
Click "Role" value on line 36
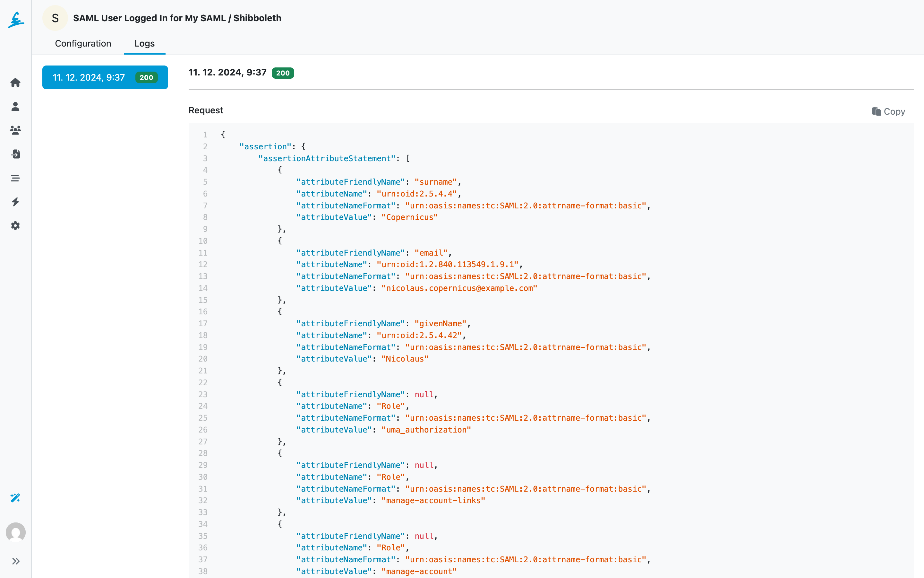point(390,547)
